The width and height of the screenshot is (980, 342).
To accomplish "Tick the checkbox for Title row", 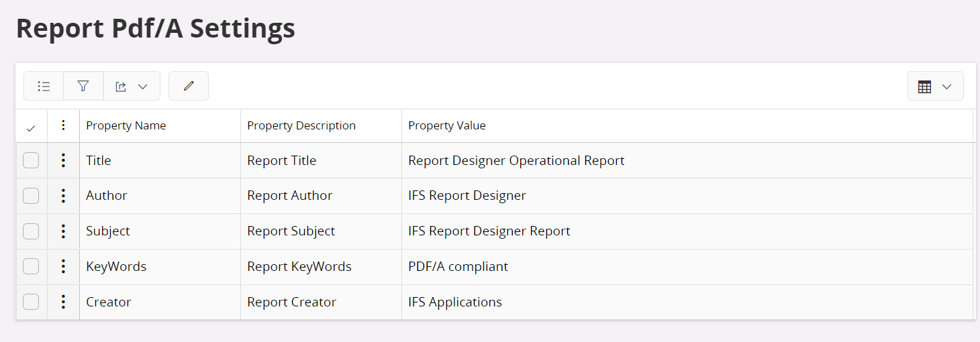I will point(31,160).
